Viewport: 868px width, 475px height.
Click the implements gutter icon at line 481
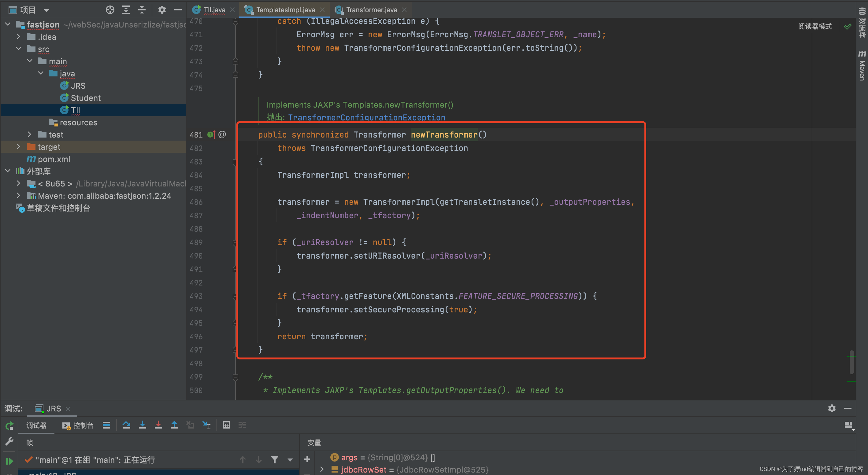click(211, 135)
